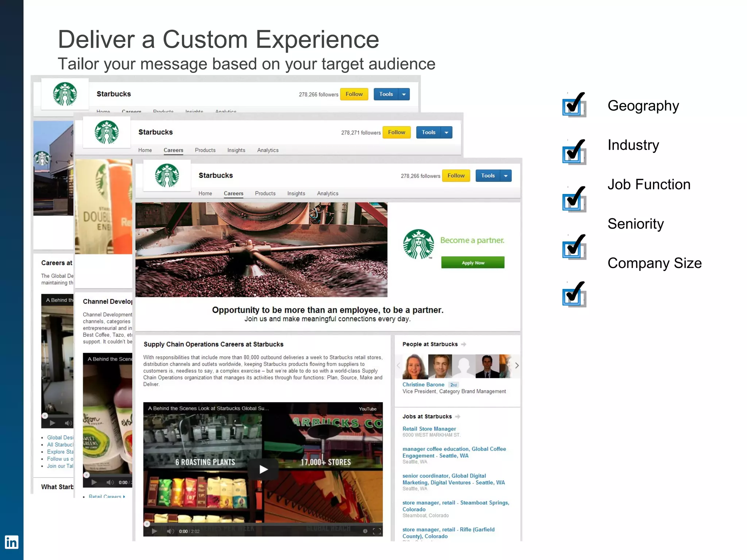Switch to Analytics tab on front page
This screenshot has height=560, width=747.
[328, 194]
